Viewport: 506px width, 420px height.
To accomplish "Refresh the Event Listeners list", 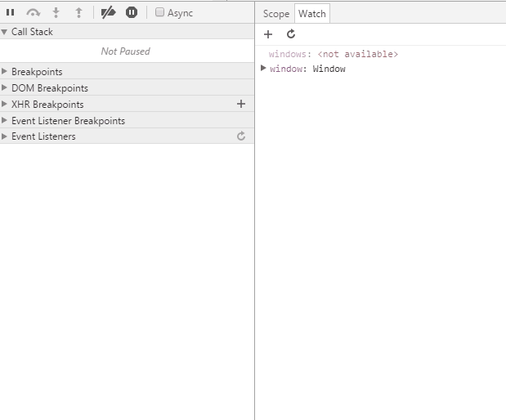I will 241,136.
